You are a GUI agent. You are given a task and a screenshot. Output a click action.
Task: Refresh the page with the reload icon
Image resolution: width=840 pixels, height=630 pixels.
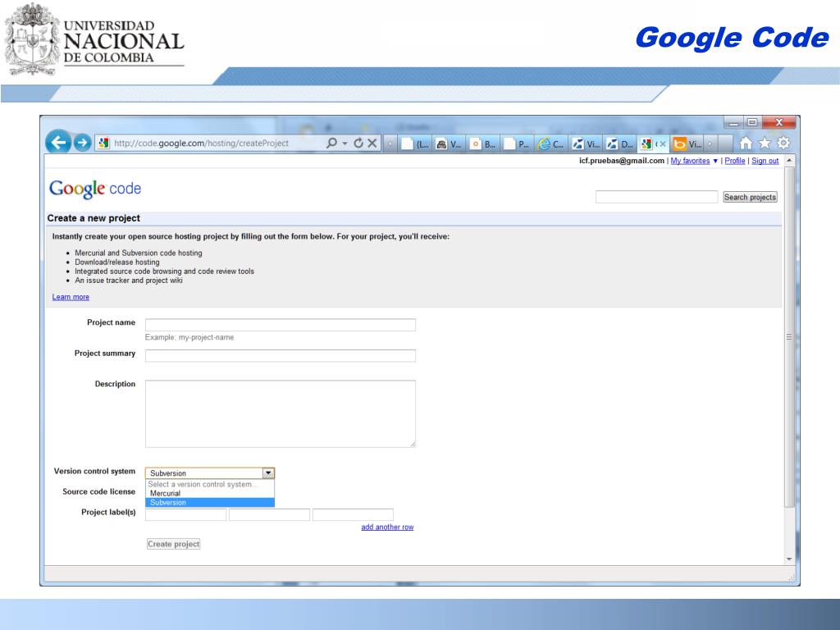(x=358, y=143)
